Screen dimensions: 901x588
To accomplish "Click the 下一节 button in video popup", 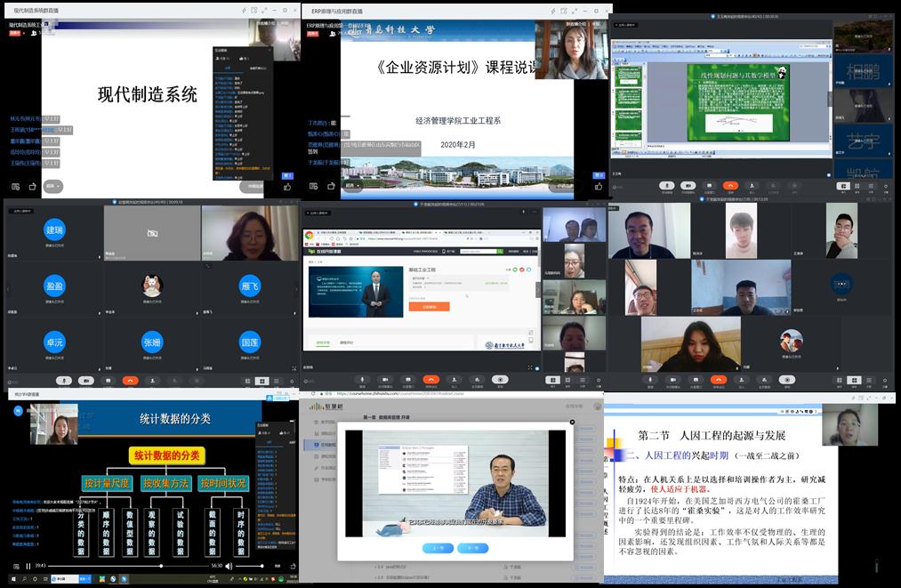I will point(473,548).
